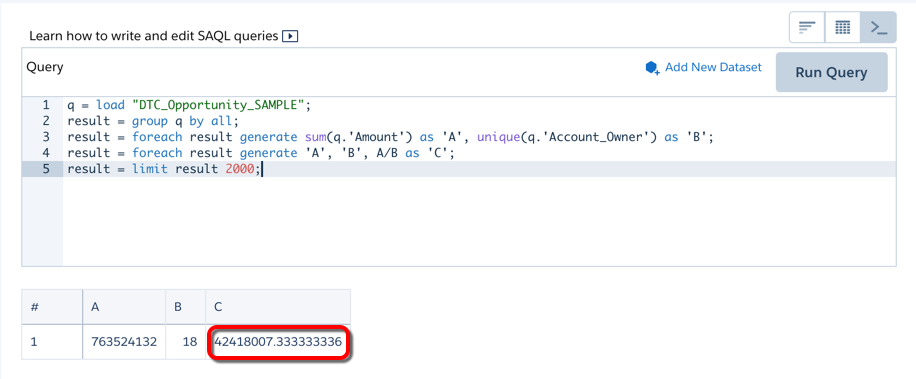Viewport: 916px width, 379px height.
Task: Switch to table mode icon
Action: [842, 27]
